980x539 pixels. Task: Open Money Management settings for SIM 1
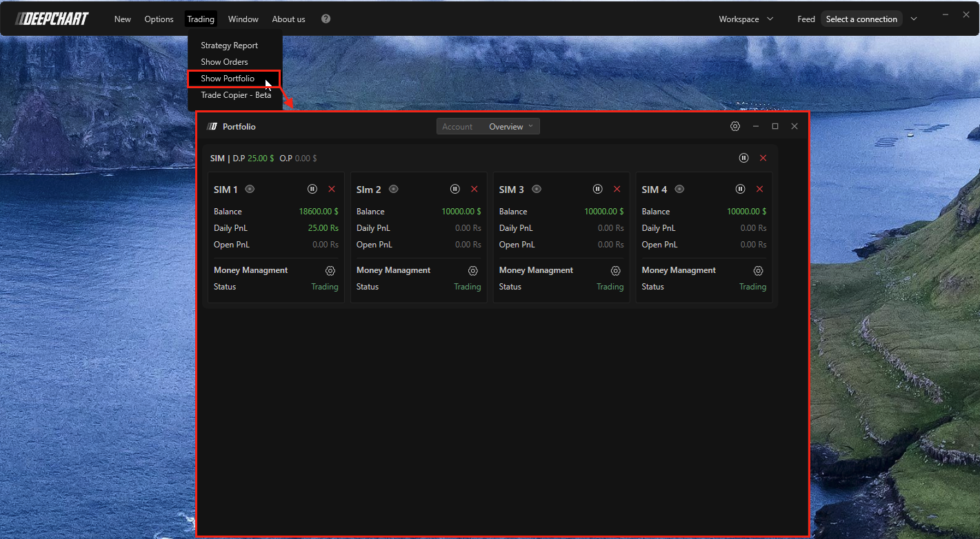point(330,271)
